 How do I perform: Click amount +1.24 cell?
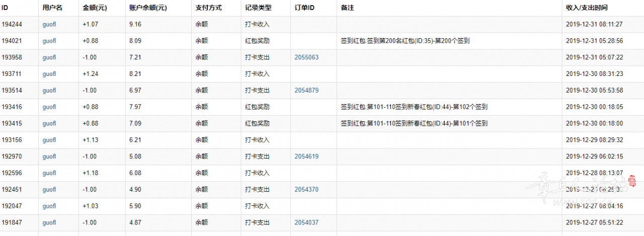point(90,74)
